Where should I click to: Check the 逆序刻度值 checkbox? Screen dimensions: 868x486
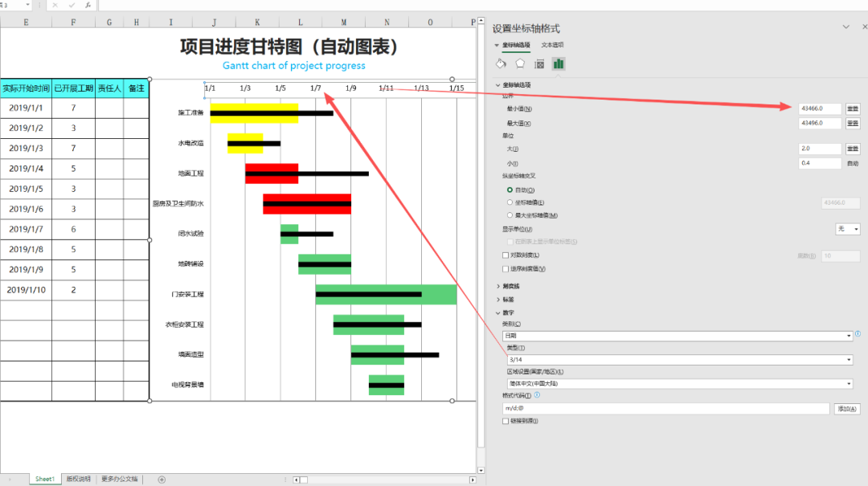pos(506,269)
